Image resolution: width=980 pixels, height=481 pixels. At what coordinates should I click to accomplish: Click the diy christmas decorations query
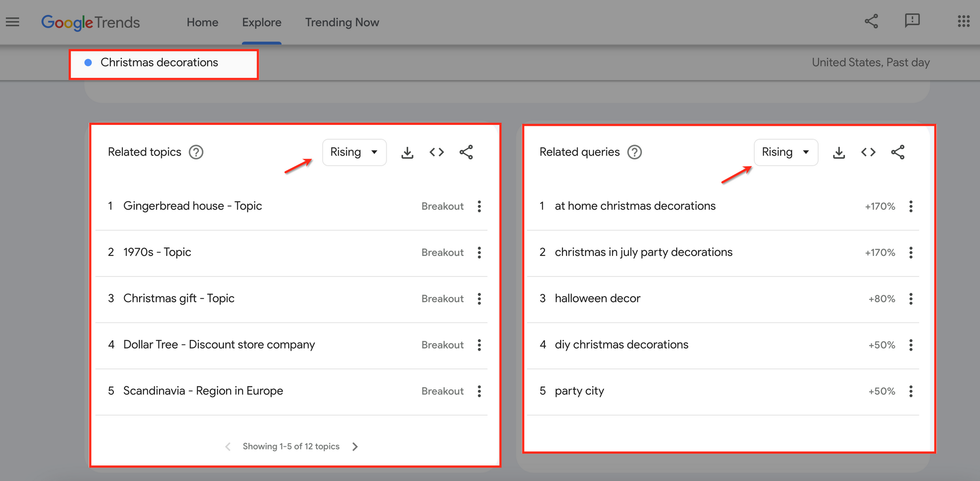(621, 345)
